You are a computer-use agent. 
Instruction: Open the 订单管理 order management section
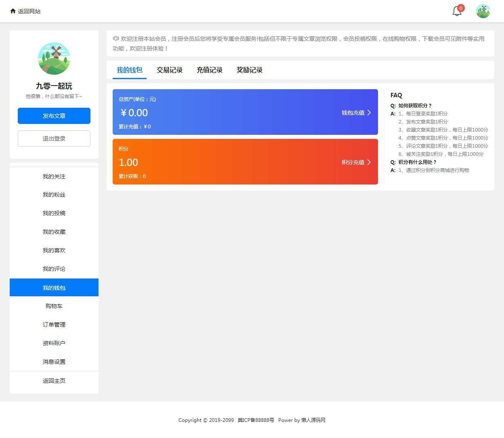(54, 325)
